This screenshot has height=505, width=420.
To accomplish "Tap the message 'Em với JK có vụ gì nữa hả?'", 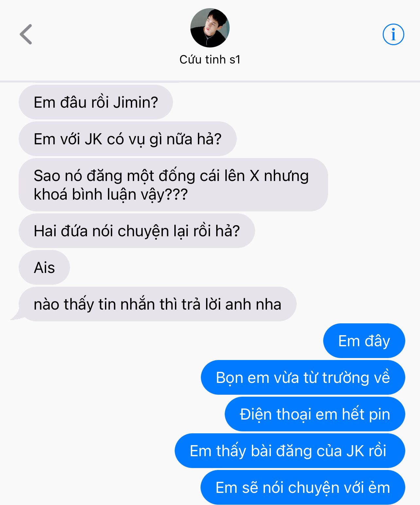I will click(x=128, y=139).
